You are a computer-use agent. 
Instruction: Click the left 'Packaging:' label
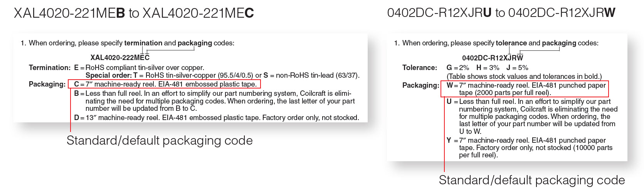pos(47,84)
